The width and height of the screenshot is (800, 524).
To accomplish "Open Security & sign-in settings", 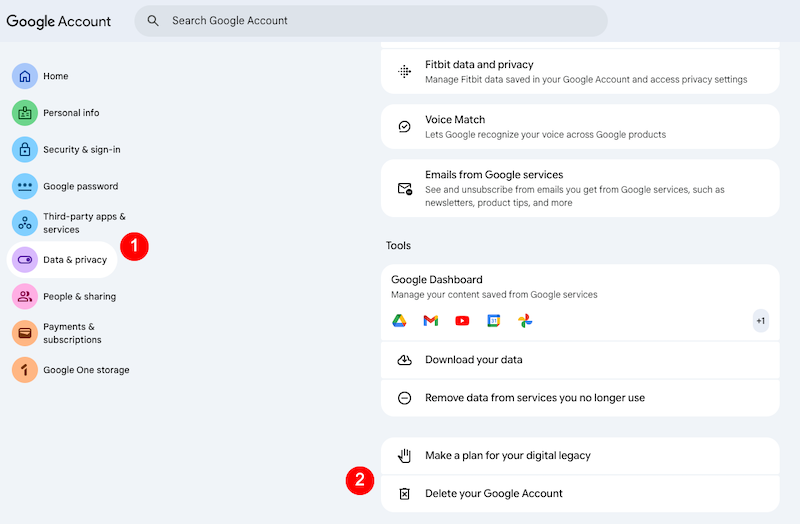I will pos(66,149).
